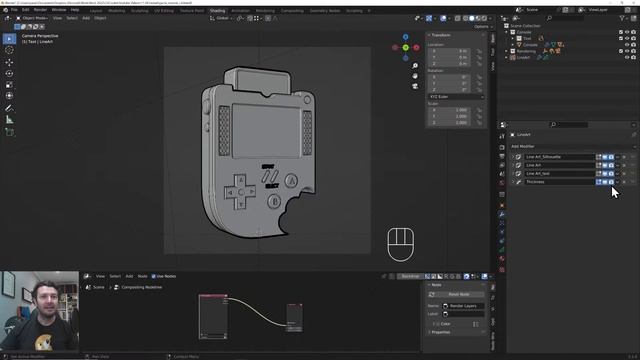The width and height of the screenshot is (640, 360).
Task: Select the Scale tool
Action: coord(9,85)
